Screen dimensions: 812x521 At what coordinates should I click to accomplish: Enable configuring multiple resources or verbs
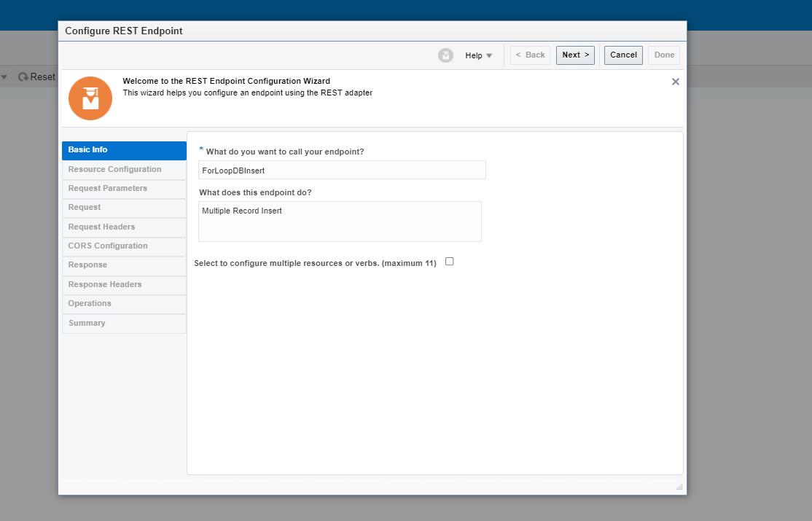pos(449,261)
